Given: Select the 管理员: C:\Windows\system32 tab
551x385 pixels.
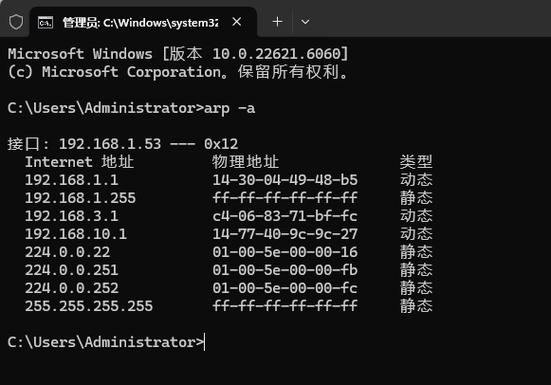Looking at the screenshot, I should (143, 22).
